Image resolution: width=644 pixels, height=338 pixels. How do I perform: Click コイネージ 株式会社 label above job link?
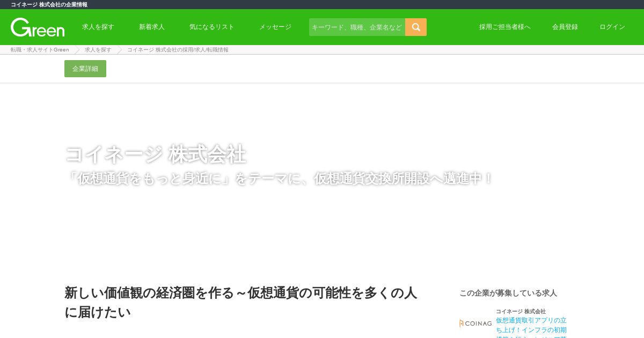pos(521,311)
